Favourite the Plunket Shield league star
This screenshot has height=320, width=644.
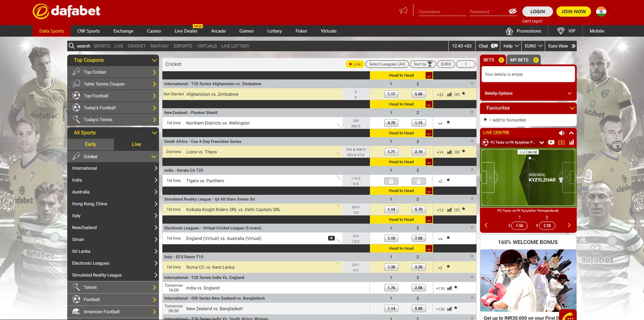[472, 112]
